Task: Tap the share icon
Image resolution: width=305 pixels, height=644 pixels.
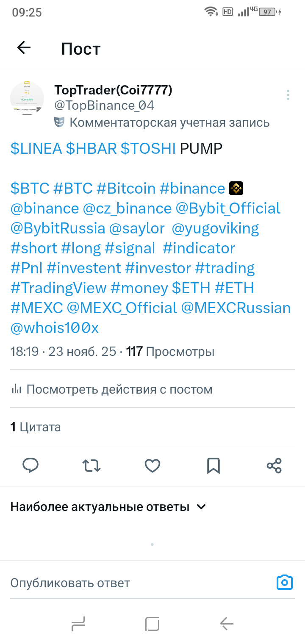Action: (274, 465)
